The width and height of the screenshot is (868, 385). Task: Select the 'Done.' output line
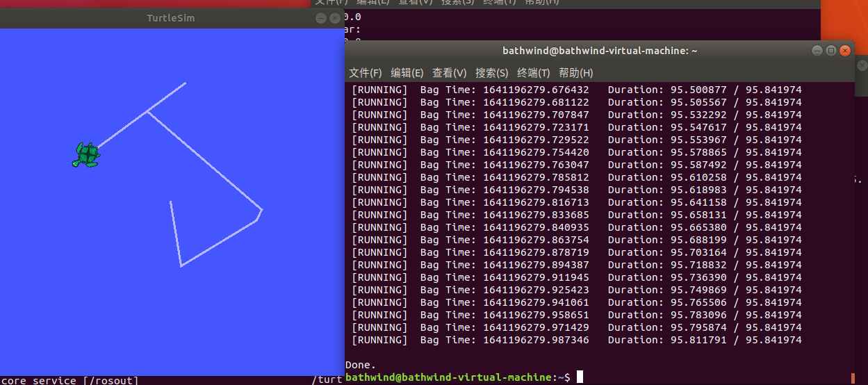[x=361, y=365]
